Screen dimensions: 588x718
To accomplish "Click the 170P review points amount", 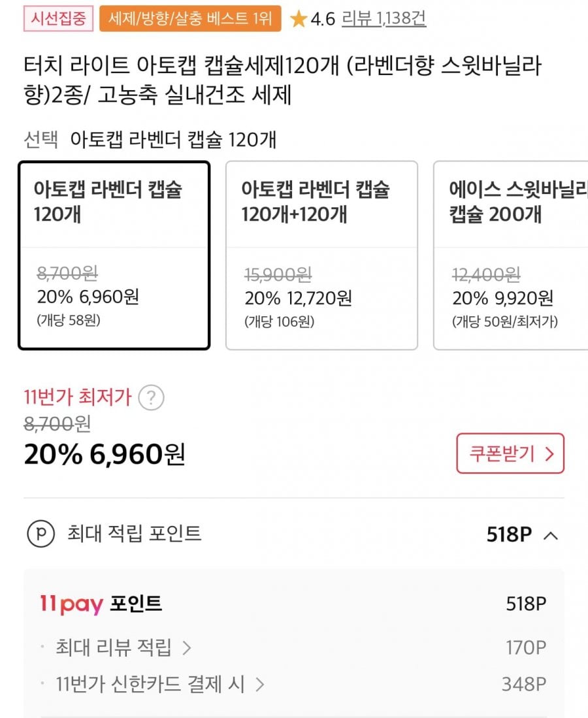I will [x=525, y=648].
